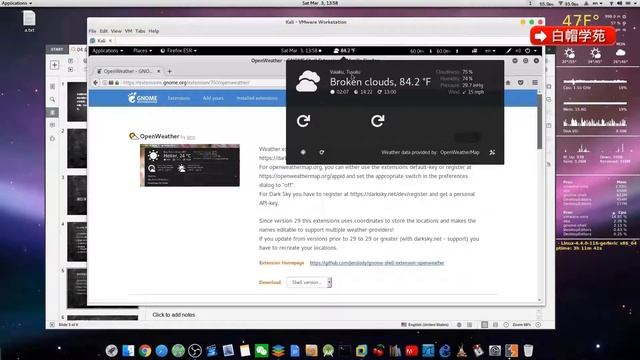
Task: Select slide 3 thumbnail in presentation window
Action: coord(77,195)
